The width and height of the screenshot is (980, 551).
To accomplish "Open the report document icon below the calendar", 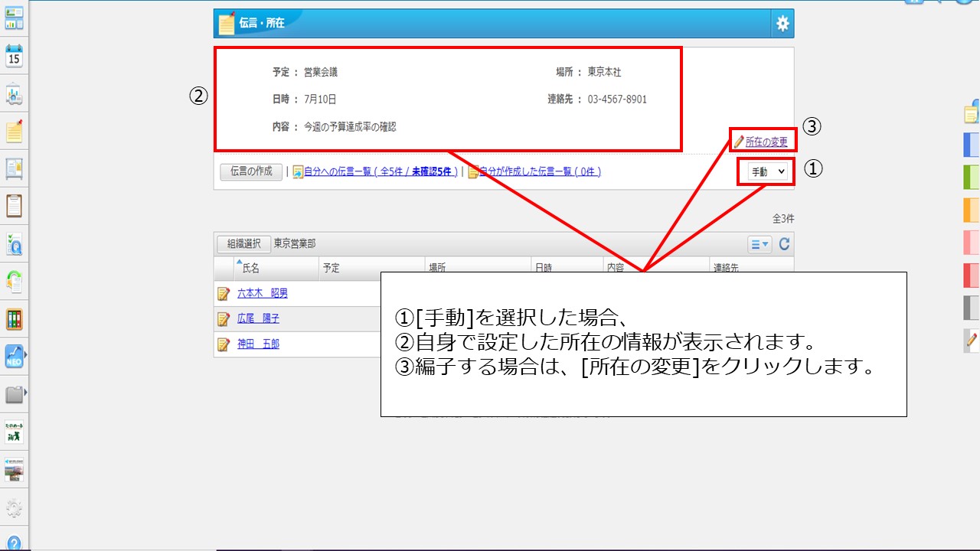I will pos(14,94).
